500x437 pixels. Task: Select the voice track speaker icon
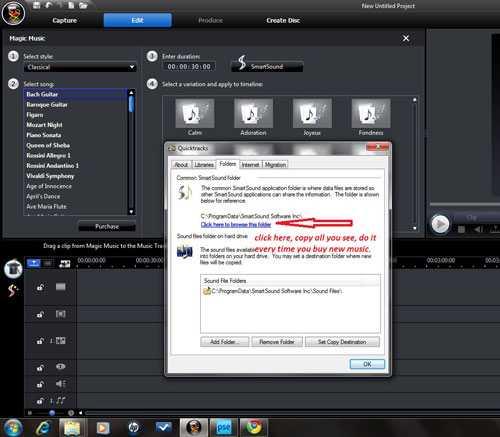(61, 384)
